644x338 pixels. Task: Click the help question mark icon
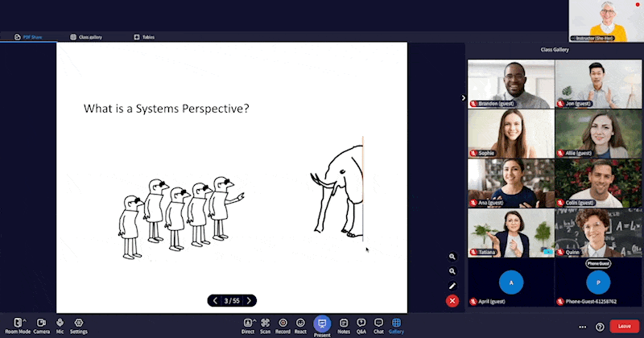(600, 327)
